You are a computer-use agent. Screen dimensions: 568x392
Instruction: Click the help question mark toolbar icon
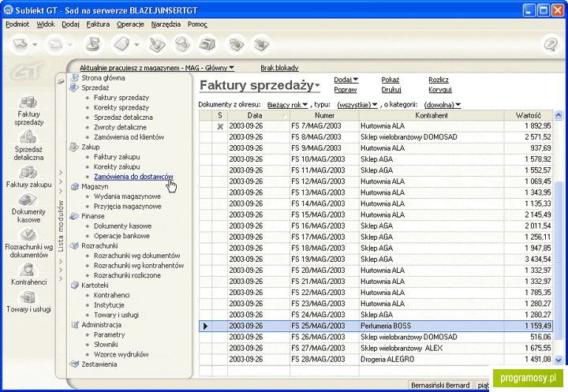551,44
